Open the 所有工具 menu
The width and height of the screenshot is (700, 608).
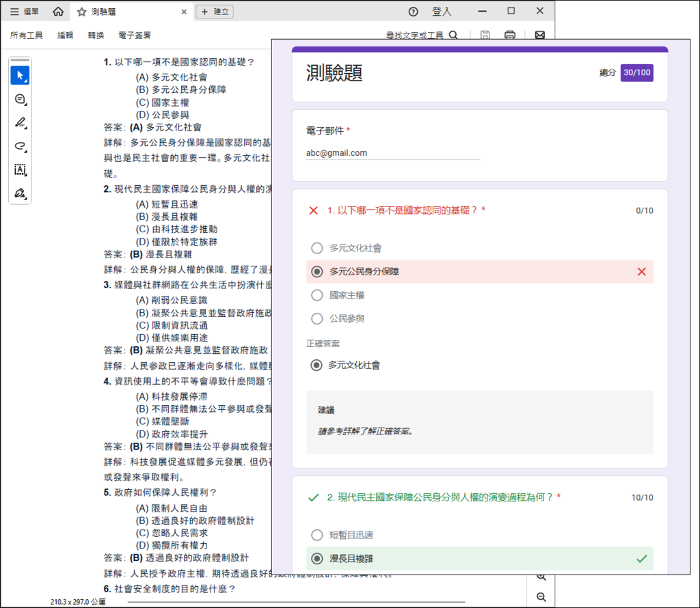pyautogui.click(x=27, y=36)
